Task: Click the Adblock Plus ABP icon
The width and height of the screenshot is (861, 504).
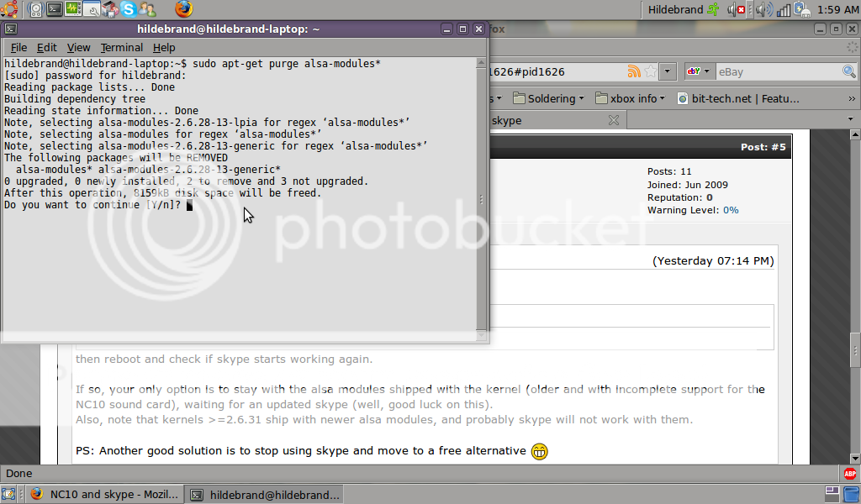Action: point(850,473)
